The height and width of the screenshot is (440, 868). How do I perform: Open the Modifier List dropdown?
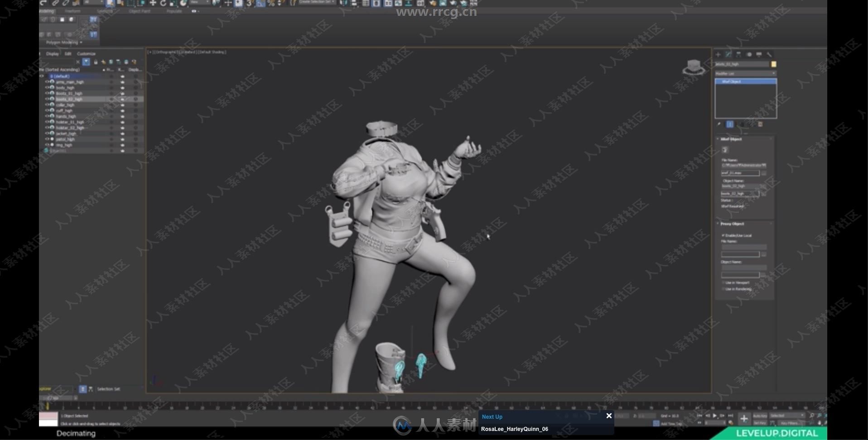click(746, 73)
